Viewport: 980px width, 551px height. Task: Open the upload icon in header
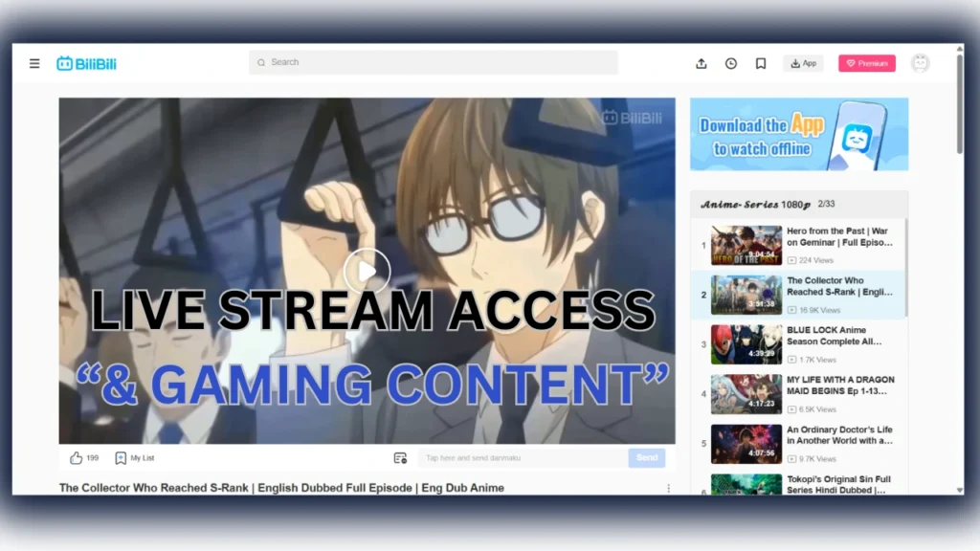click(701, 64)
